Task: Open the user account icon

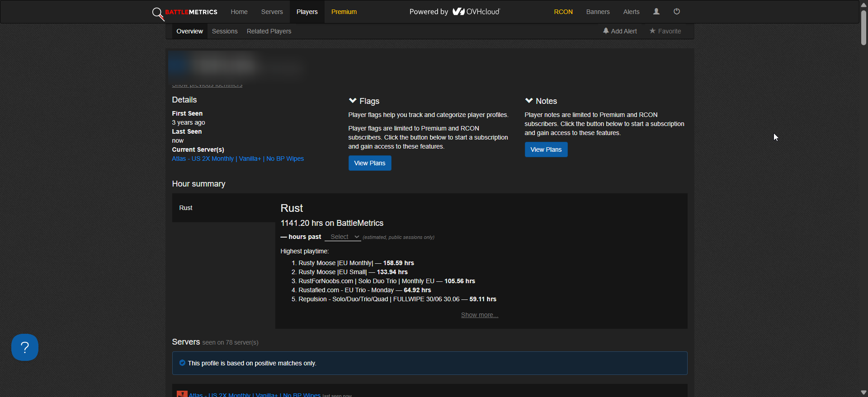Action: (656, 12)
